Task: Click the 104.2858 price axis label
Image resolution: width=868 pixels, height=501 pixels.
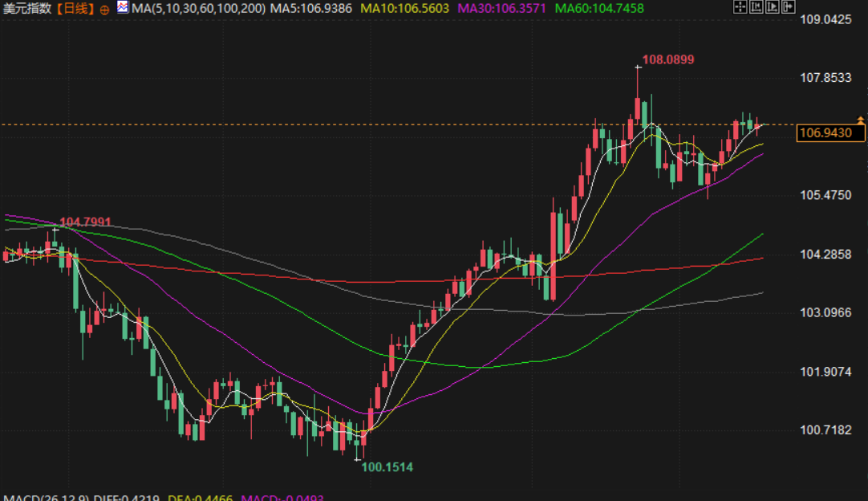Action: click(825, 255)
